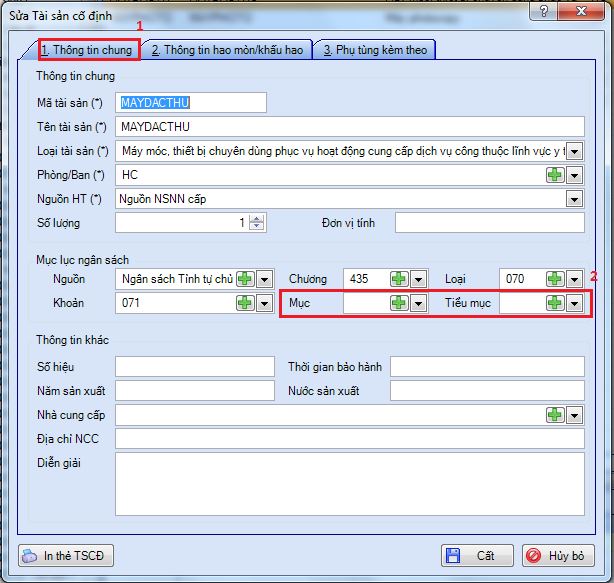Open the Tiểu mục dropdown arrow
614x583 pixels.
tap(574, 303)
